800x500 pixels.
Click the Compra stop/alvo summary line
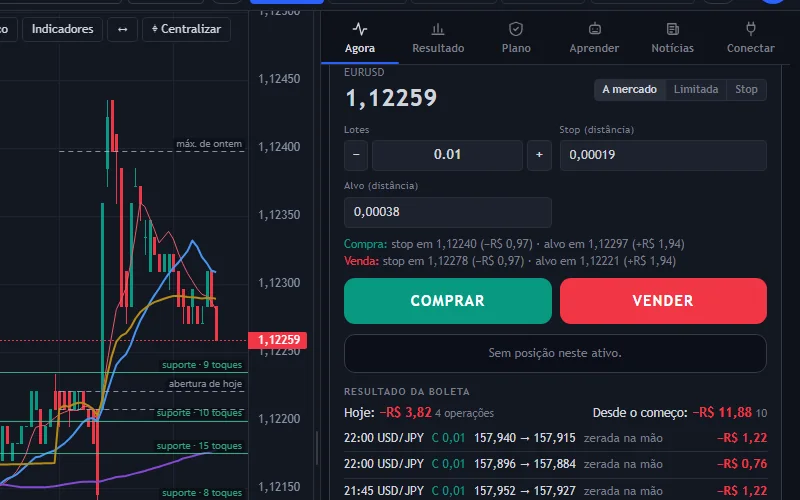click(514, 244)
